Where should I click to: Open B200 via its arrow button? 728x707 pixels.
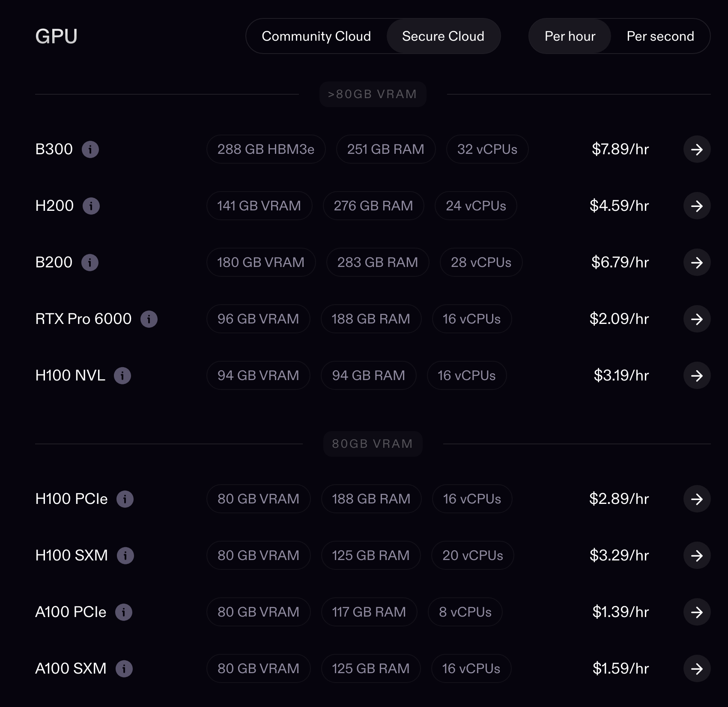tap(697, 262)
